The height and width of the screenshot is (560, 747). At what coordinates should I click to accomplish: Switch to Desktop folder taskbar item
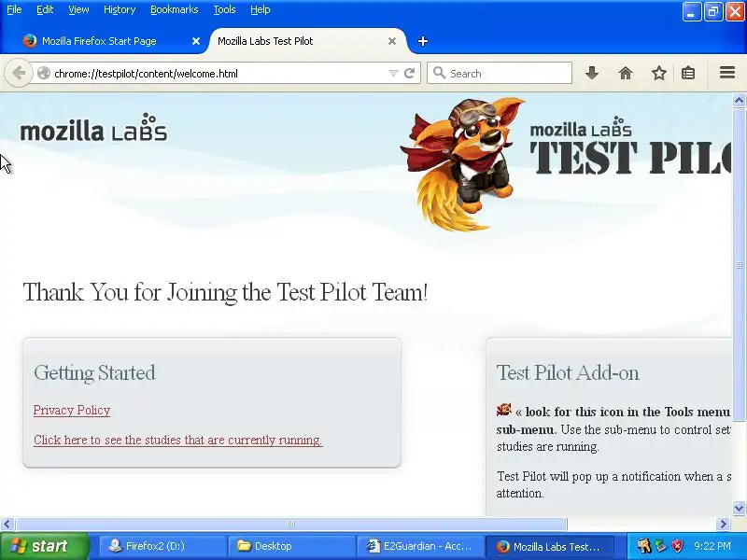(291, 546)
